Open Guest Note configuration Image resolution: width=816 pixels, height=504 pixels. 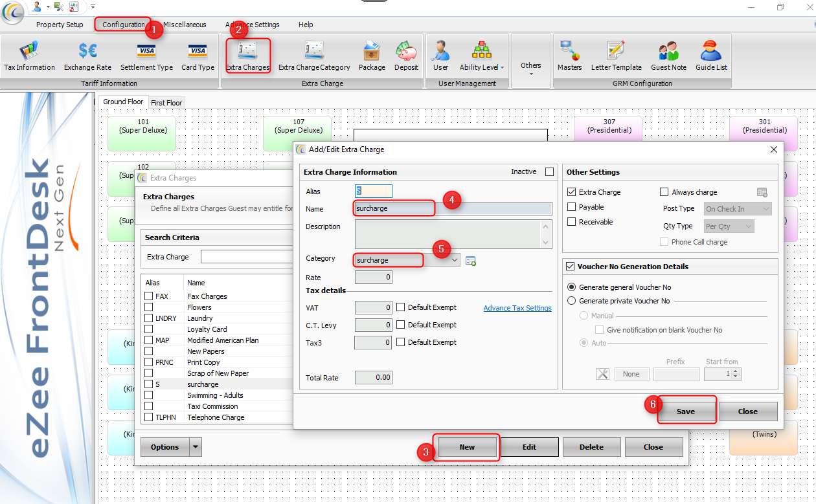(x=668, y=56)
